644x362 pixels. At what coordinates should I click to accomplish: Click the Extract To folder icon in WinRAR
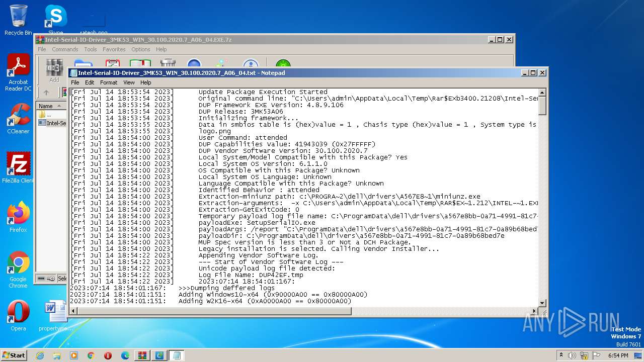[83, 64]
